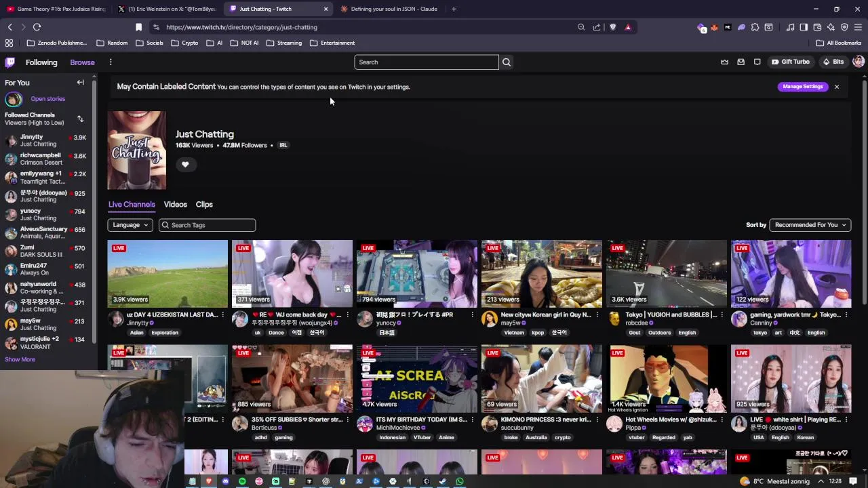Open the Streaming bookmarks folder
The image size is (868, 488).
tap(284, 43)
